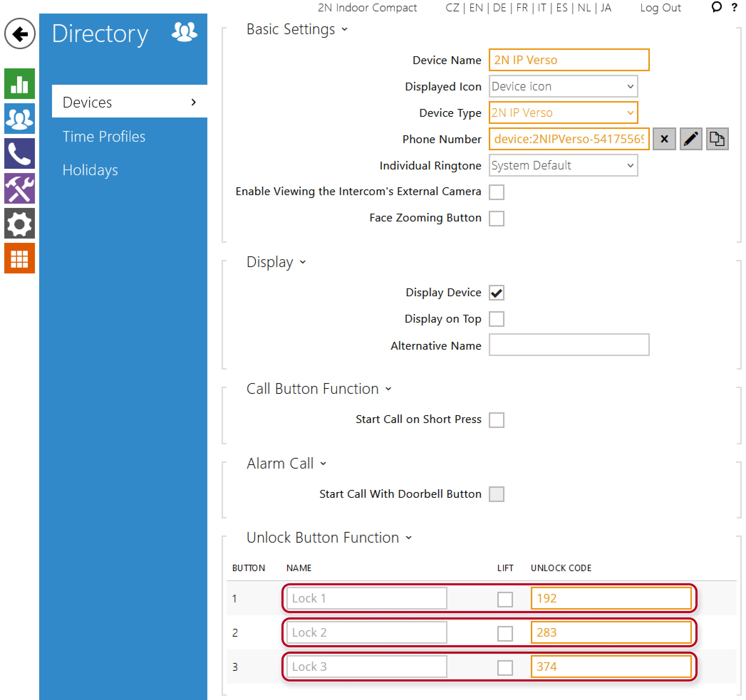Uncheck the Display Device checkbox
Screen dimensions: 746x700
click(497, 293)
